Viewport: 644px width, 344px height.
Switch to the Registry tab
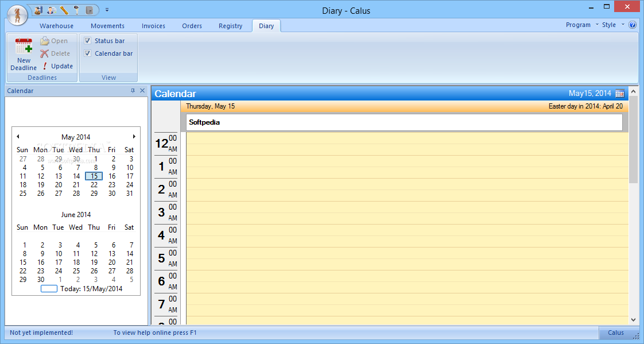coord(230,26)
